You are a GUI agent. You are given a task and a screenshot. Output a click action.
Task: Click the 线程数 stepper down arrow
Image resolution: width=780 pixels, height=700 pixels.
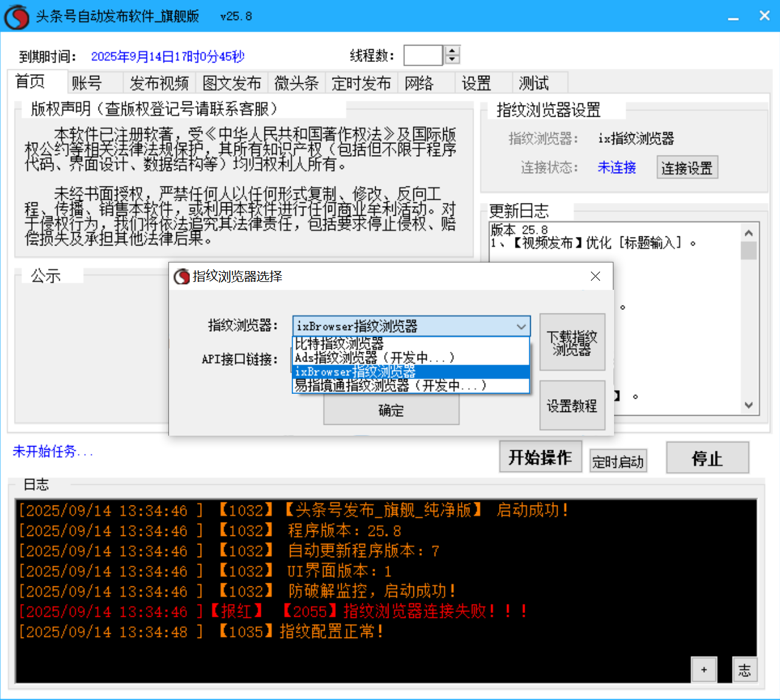pyautogui.click(x=452, y=60)
